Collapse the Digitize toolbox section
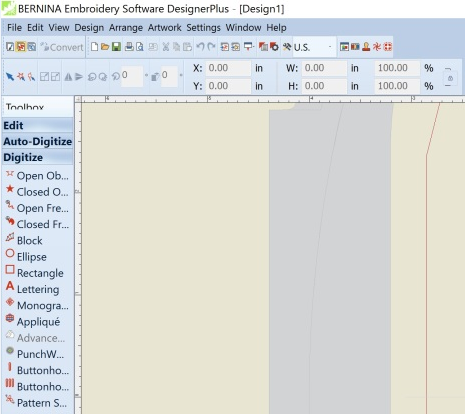 coord(37,157)
